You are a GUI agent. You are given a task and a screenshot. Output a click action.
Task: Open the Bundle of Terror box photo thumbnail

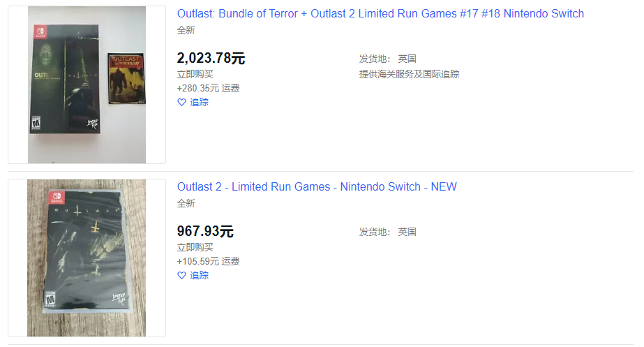pos(87,84)
